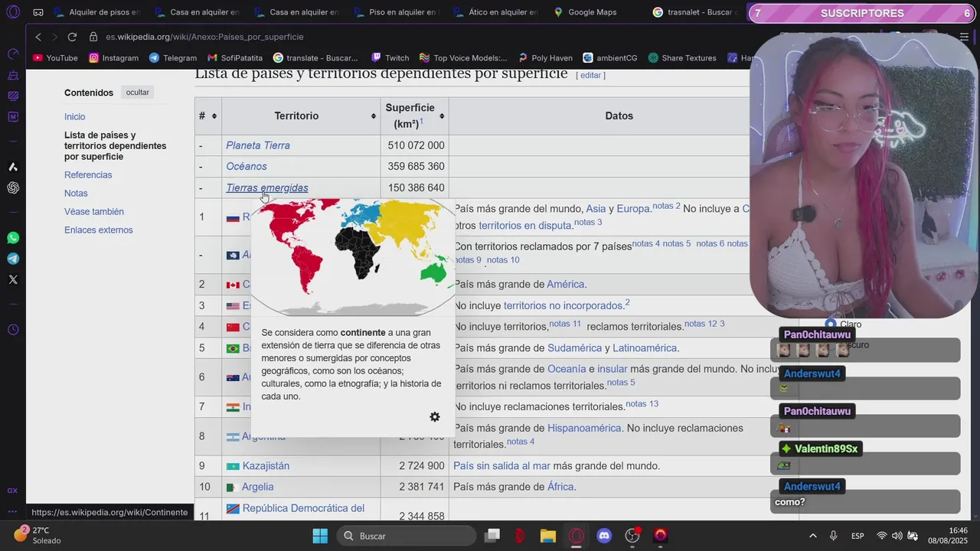
Task: Open WhatsApp in the sidebar
Action: click(x=13, y=238)
